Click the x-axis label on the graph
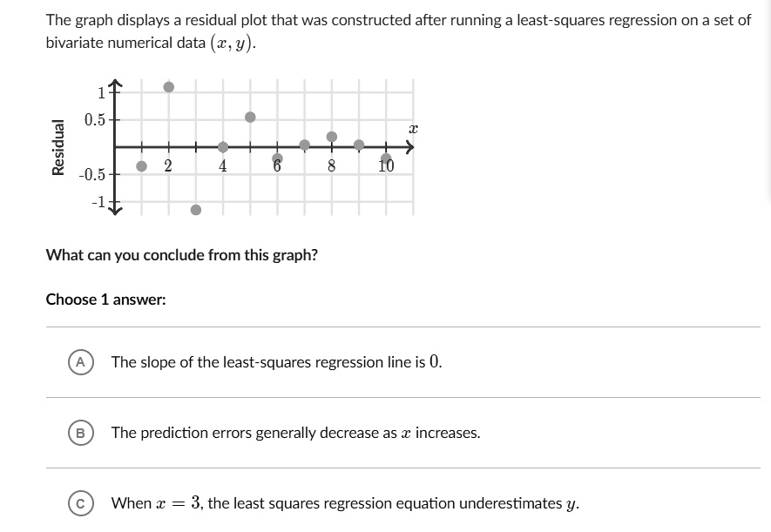The image size is (771, 532). 412,128
